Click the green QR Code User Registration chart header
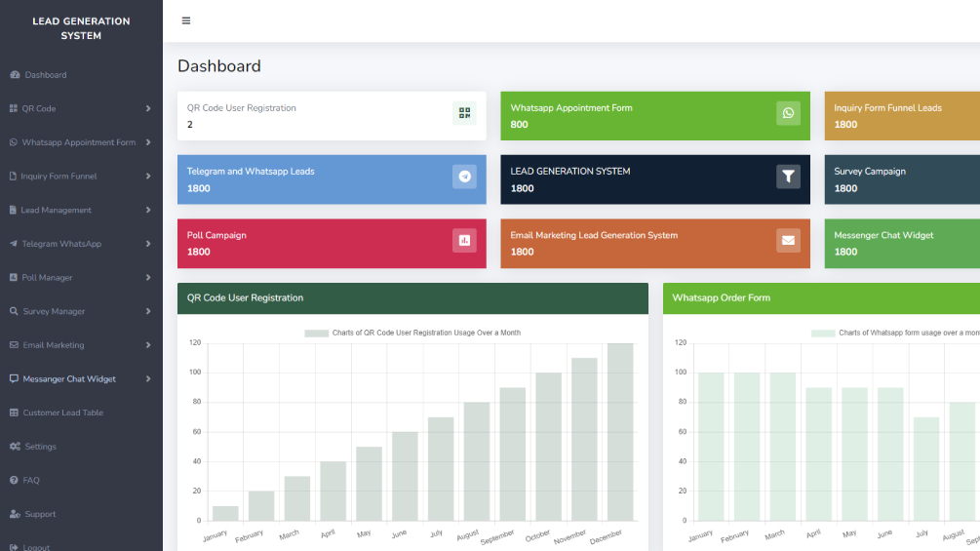Image resolution: width=980 pixels, height=551 pixels. coord(412,298)
